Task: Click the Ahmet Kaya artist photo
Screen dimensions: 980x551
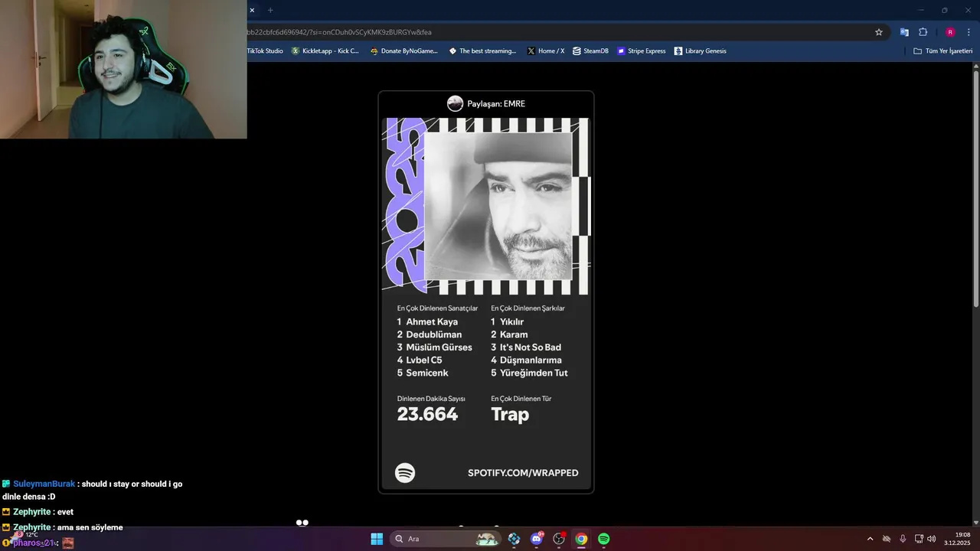Action: pos(498,206)
